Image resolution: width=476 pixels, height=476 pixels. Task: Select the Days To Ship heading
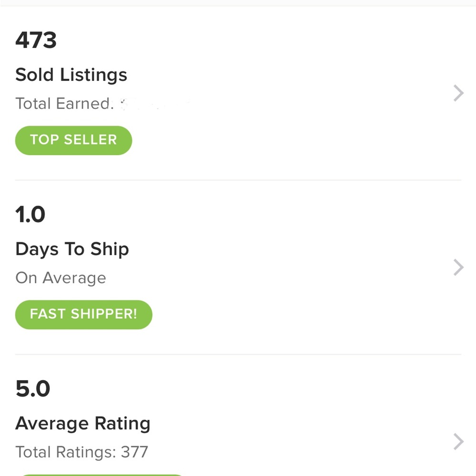72,249
